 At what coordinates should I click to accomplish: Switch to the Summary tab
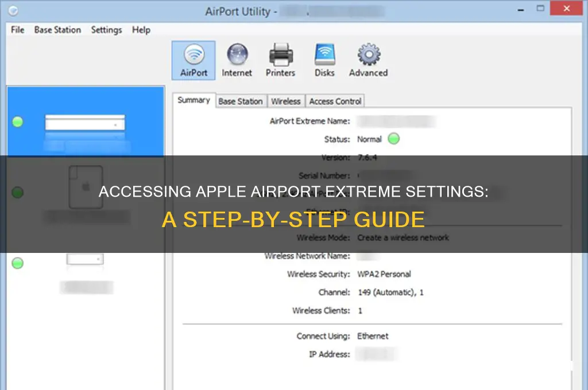coord(194,100)
